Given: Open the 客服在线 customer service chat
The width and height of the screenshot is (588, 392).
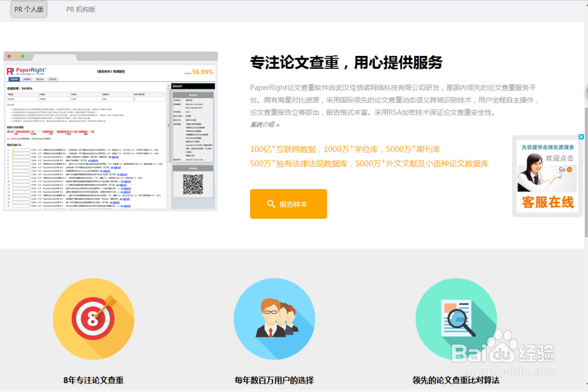Looking at the screenshot, I should tap(547, 202).
